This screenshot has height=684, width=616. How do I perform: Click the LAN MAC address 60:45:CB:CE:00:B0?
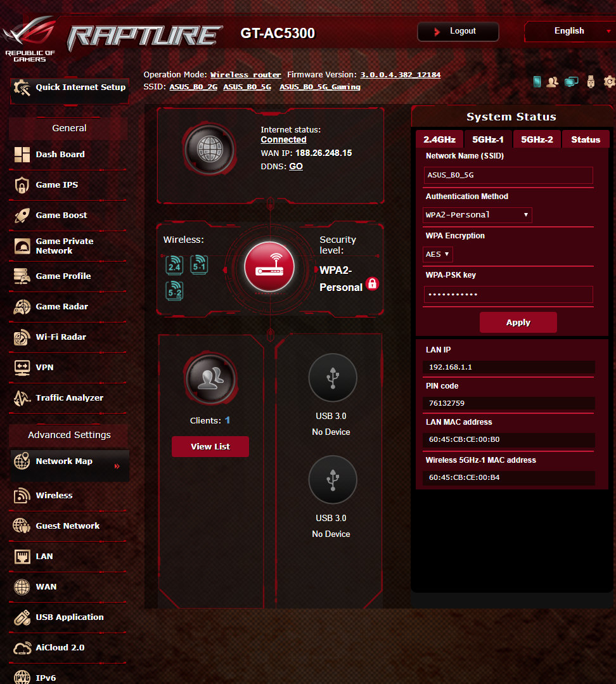click(464, 440)
